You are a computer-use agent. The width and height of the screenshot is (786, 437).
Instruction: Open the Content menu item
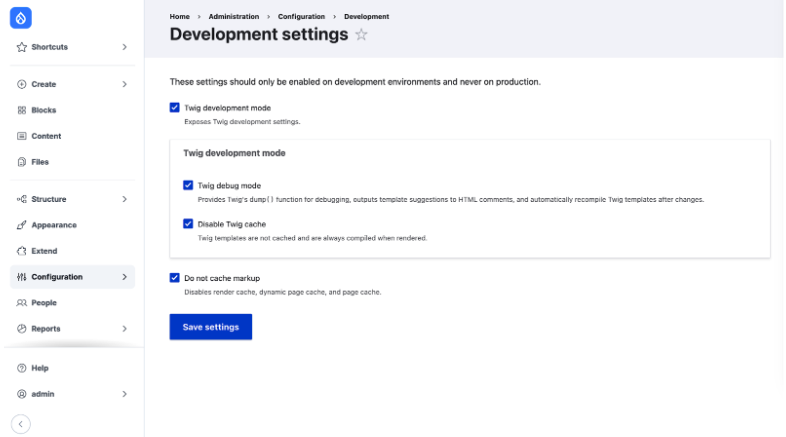point(73,136)
